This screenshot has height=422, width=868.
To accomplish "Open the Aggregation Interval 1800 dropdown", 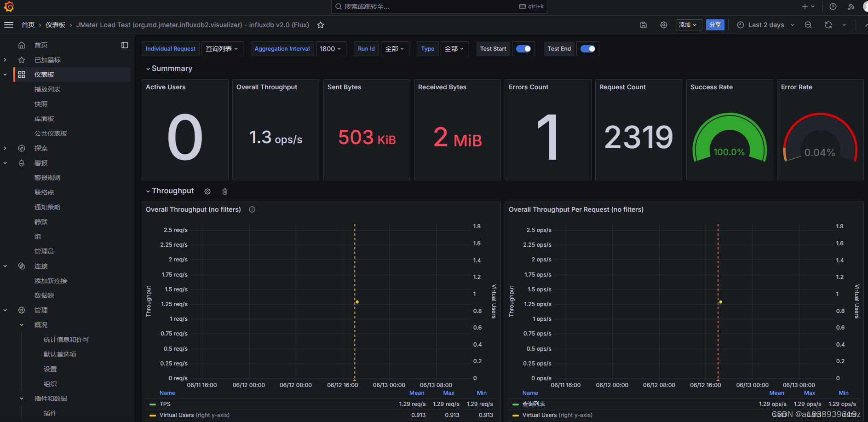I will click(x=331, y=48).
